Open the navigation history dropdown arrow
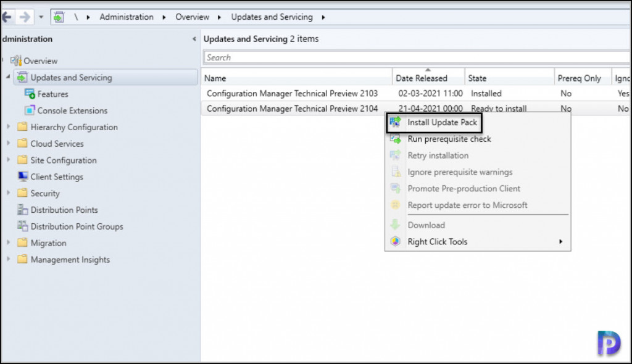The image size is (632, 364). pos(41,17)
